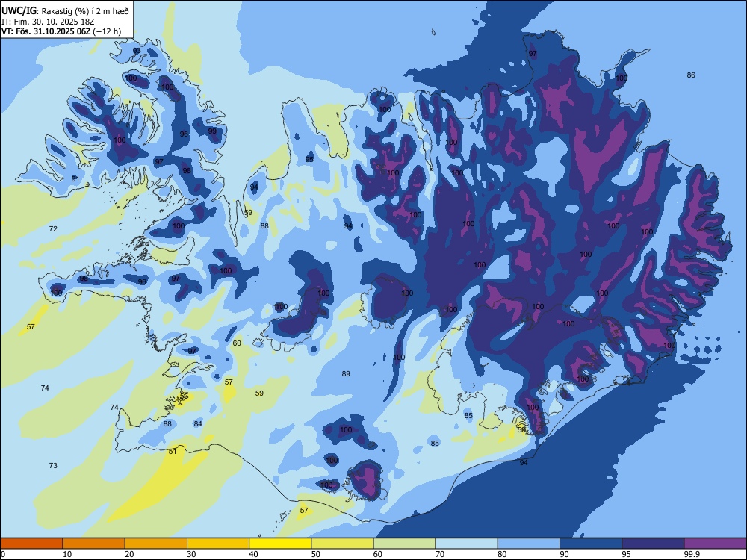The height and width of the screenshot is (560, 747).
Task: Click the '70' legend scale label
Action: pos(440,554)
